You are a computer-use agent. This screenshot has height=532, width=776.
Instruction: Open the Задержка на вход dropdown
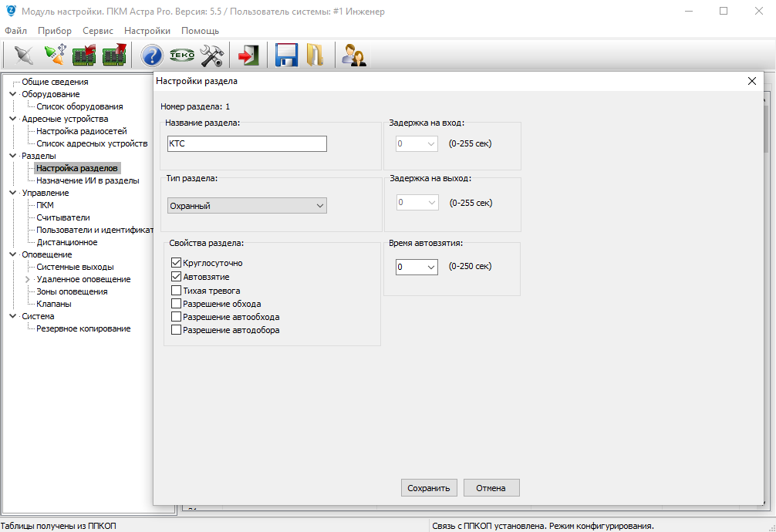(417, 143)
